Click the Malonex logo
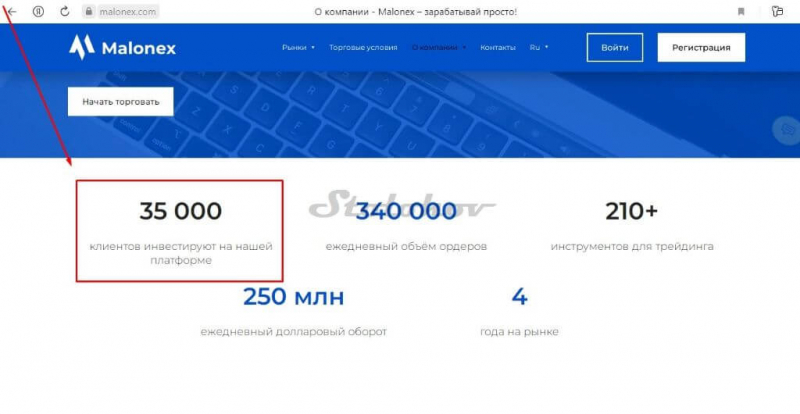 122,47
